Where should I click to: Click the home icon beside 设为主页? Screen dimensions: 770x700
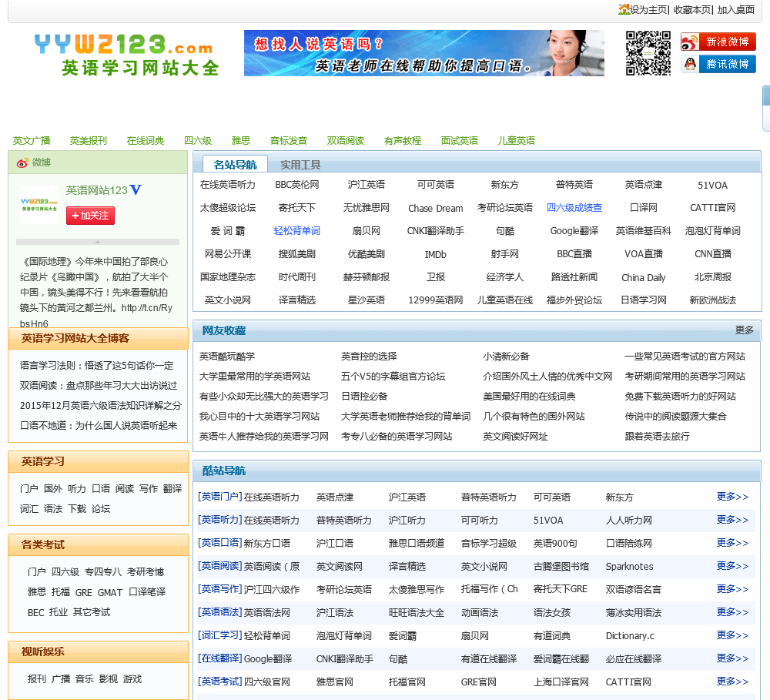[624, 9]
